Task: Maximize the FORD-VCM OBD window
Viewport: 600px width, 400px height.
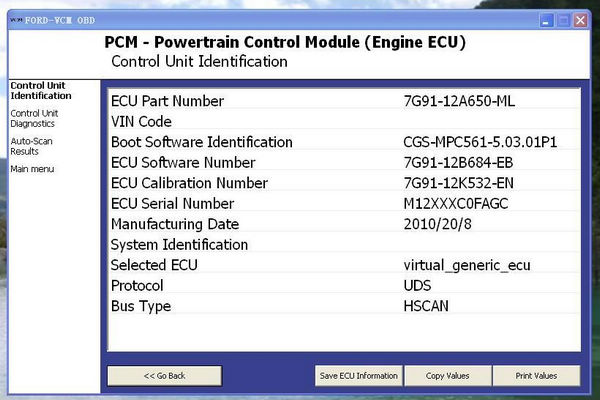Action: (x=565, y=19)
